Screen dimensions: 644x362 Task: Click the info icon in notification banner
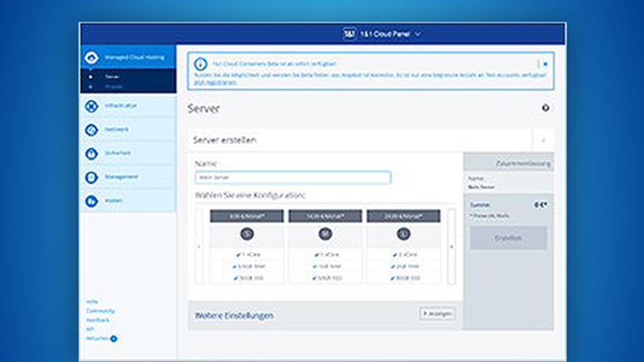pyautogui.click(x=200, y=64)
